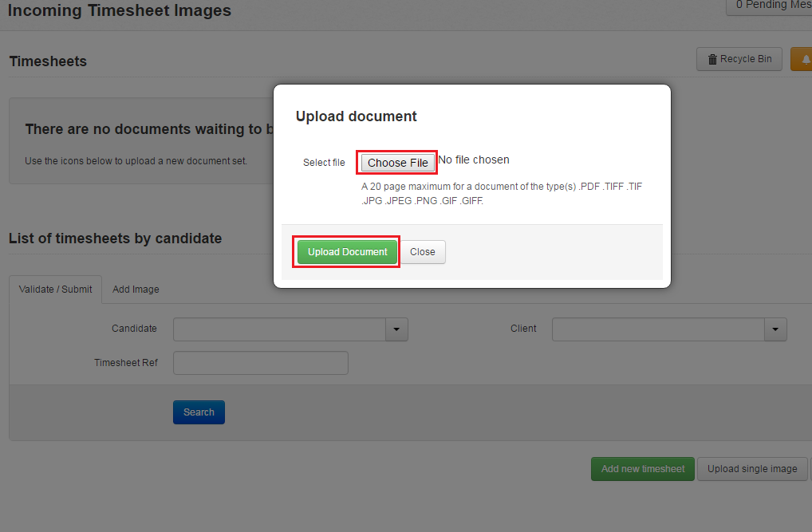Viewport: 812px width, 532px height.
Task: Expand the Client dropdown arrow
Action: (x=776, y=329)
